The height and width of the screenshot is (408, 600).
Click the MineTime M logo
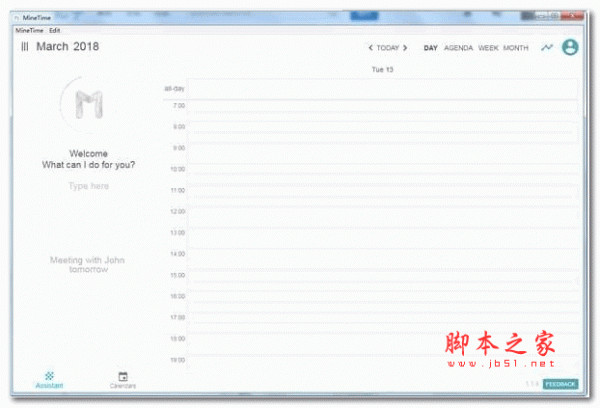point(89,104)
